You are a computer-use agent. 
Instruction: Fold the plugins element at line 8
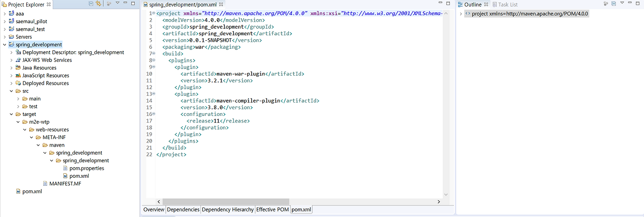point(153,60)
